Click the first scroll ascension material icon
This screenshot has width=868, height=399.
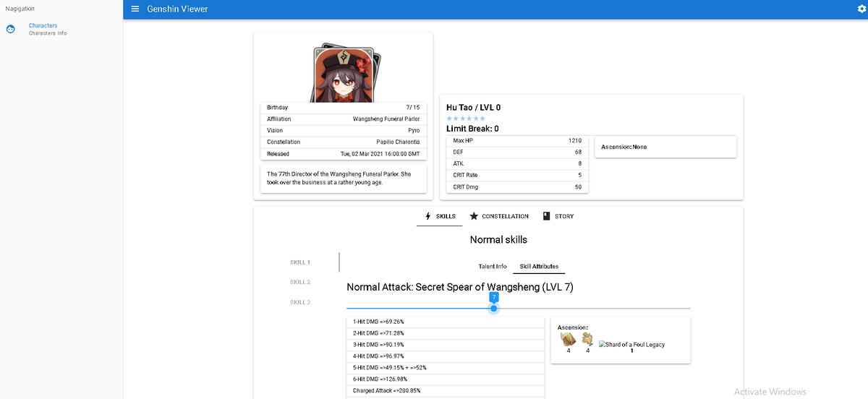pos(569,339)
